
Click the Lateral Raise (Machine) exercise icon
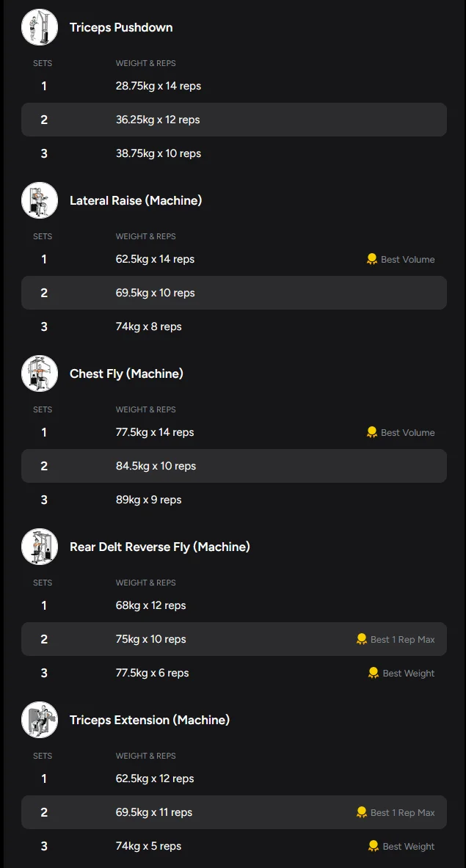40,200
